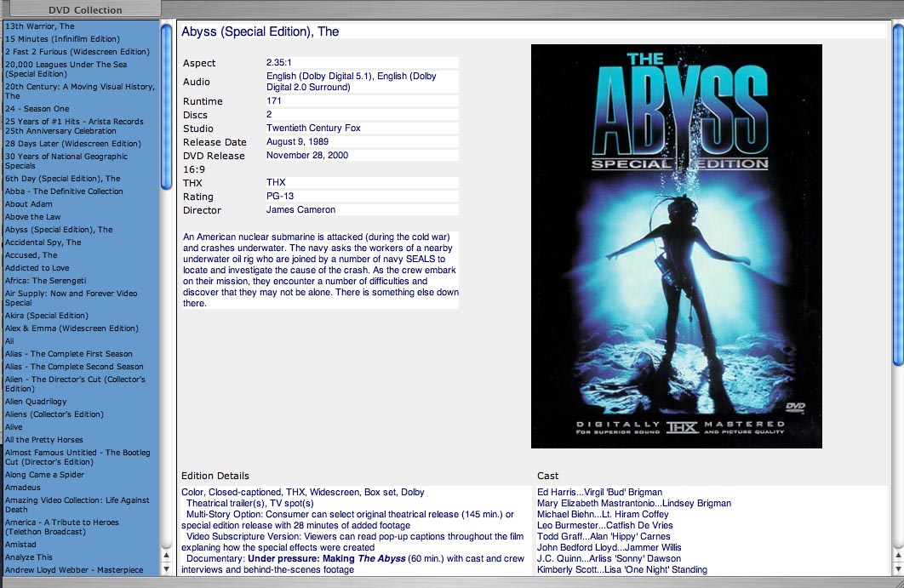This screenshot has height=588, width=904.
Task: Click the details pane scroll down arrow
Action: (x=897, y=568)
